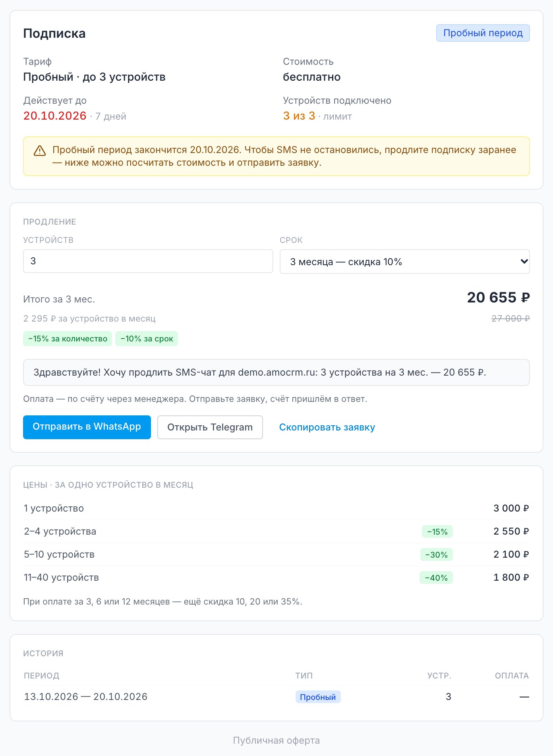Click the ПЕРИОД column header in history

(x=42, y=676)
